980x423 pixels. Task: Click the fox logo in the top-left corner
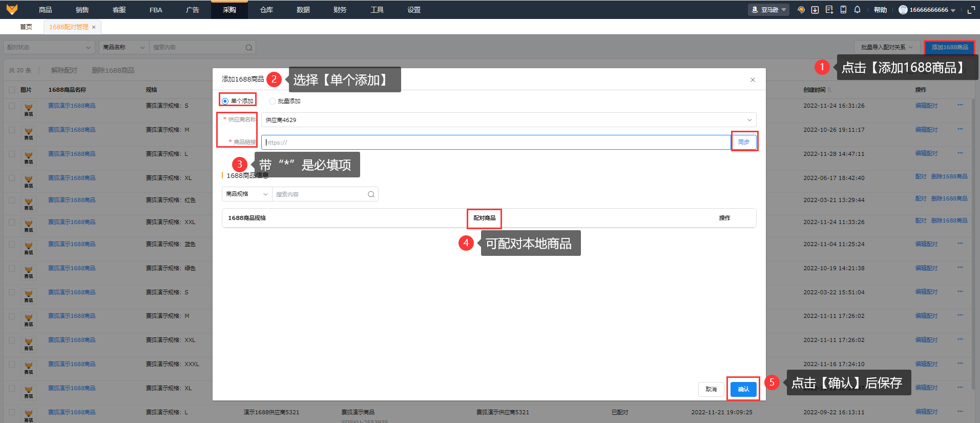tap(12, 9)
